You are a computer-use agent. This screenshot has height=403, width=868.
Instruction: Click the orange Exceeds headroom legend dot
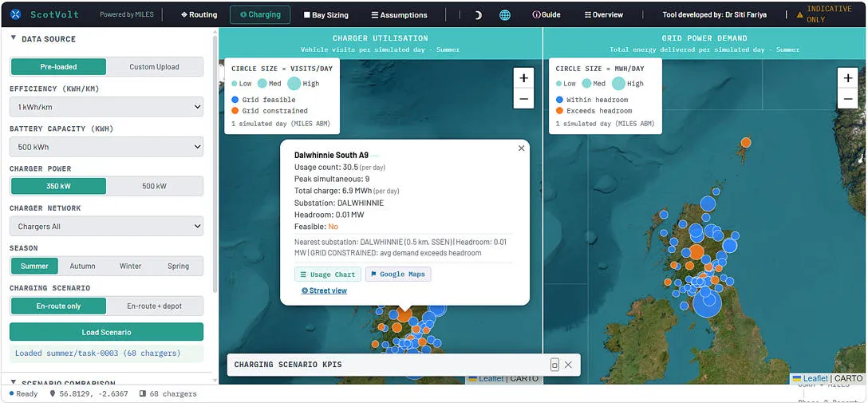(x=559, y=111)
